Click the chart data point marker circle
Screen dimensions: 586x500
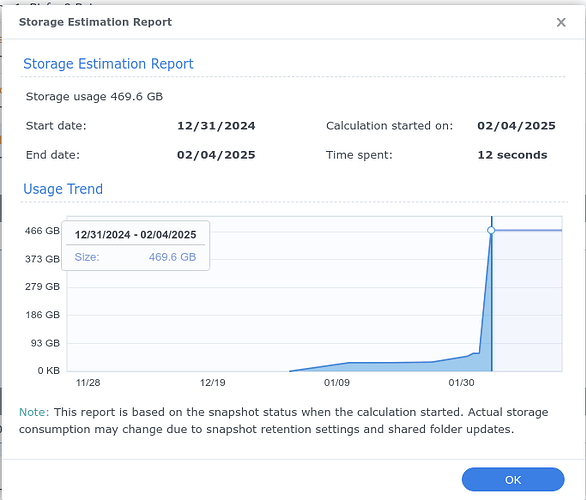point(491,230)
